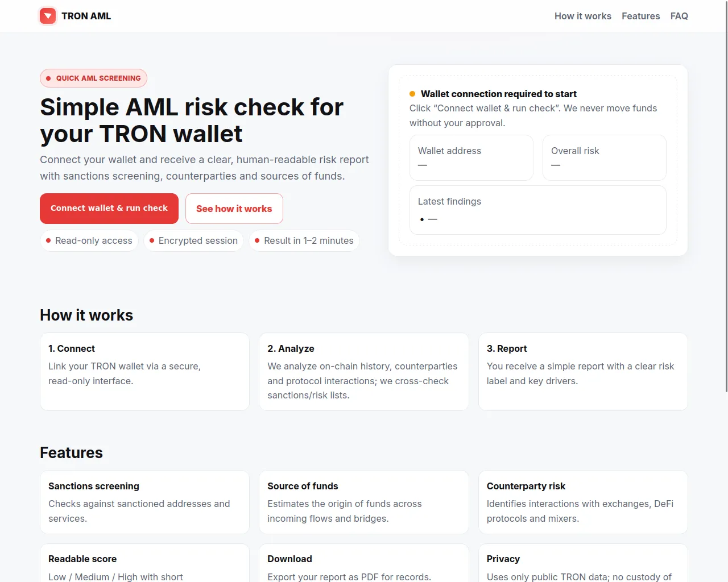Image resolution: width=728 pixels, height=582 pixels.
Task: Open the How it works nav link
Action: coord(583,16)
